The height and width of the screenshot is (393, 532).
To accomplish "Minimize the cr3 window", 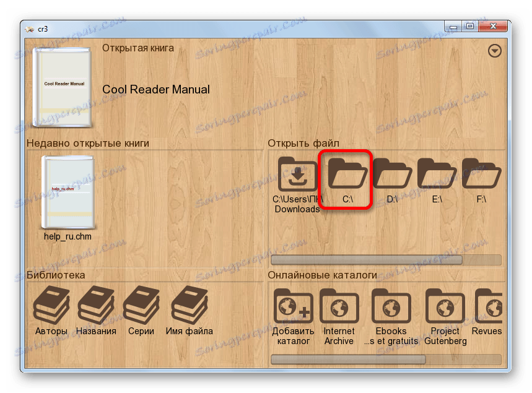I will [x=453, y=27].
